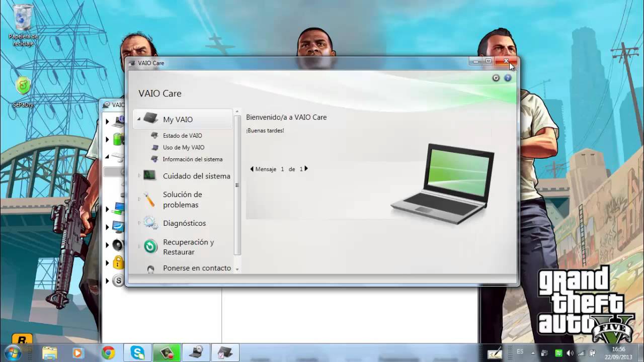Image resolution: width=644 pixels, height=362 pixels.
Task: Open the handwriting input panel in taskbar
Action: pyautogui.click(x=496, y=353)
